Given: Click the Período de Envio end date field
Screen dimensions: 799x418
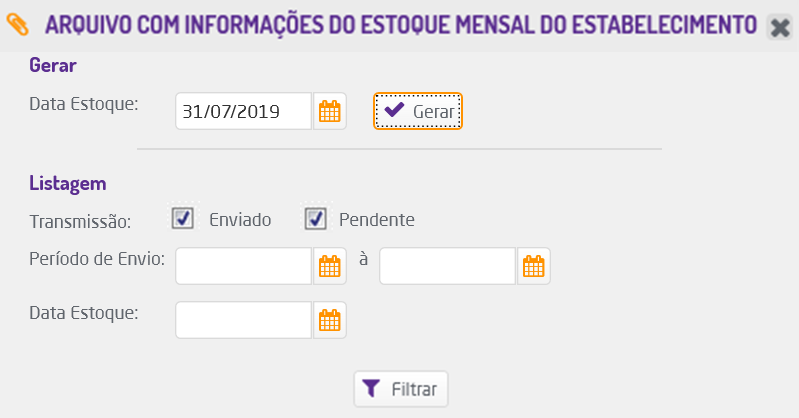Looking at the screenshot, I should coord(447,266).
